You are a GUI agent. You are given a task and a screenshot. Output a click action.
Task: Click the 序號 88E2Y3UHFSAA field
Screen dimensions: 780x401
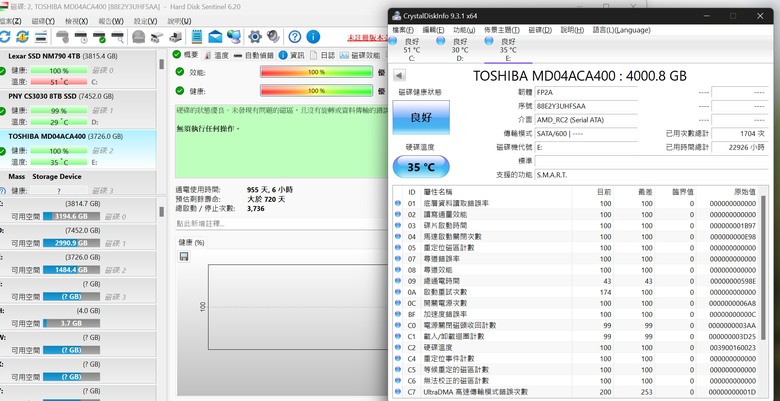coord(586,106)
